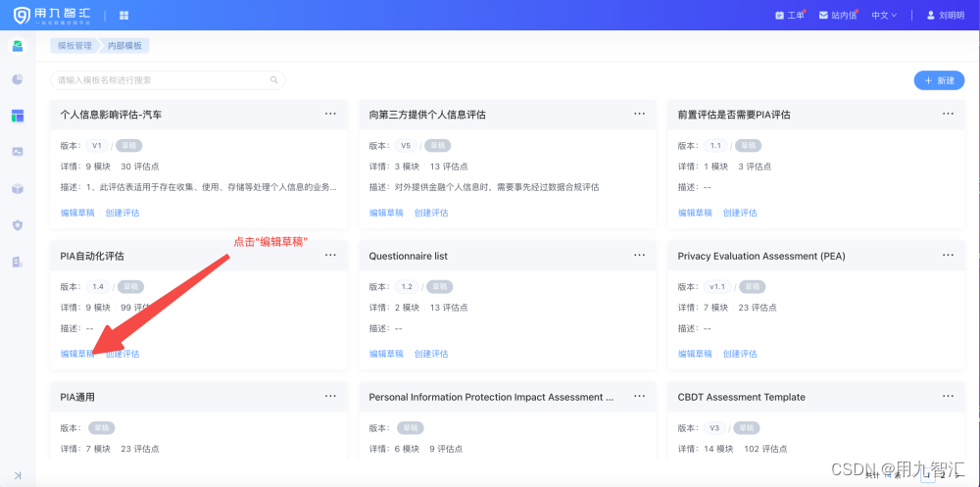The image size is (980, 487).
Task: Open more menu for Personal Information Protection Impact card
Action: pyautogui.click(x=639, y=396)
